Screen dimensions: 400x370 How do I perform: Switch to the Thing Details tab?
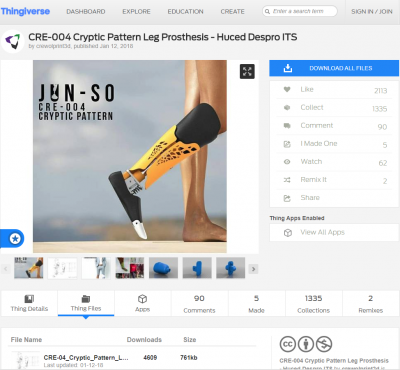29,303
